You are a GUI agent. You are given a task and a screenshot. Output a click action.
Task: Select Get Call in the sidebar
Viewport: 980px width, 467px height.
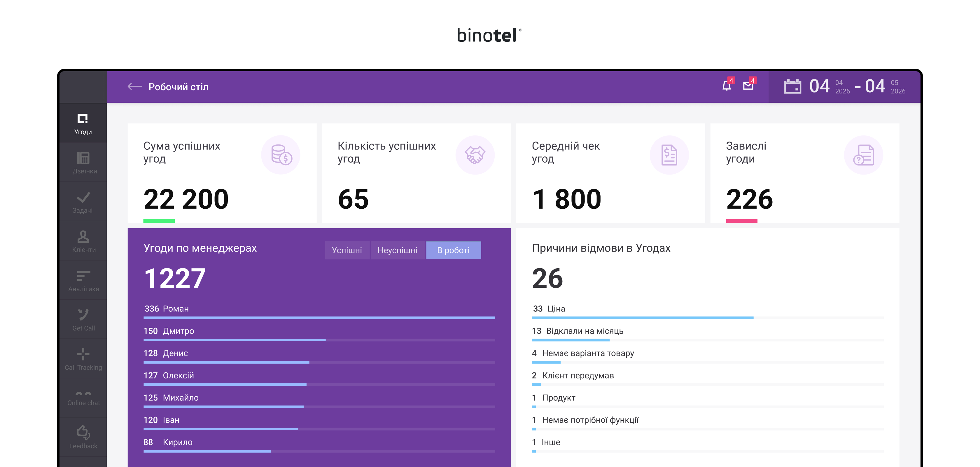(83, 319)
